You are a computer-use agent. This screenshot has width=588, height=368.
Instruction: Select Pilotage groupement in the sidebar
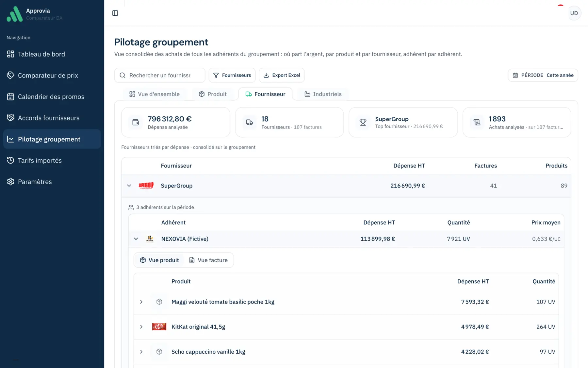52,139
